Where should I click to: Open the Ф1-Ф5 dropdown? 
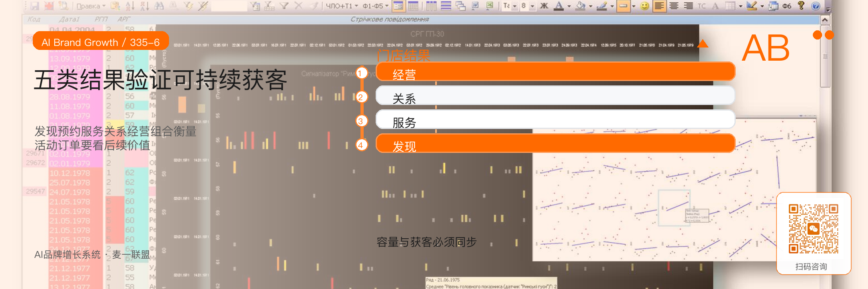(375, 6)
